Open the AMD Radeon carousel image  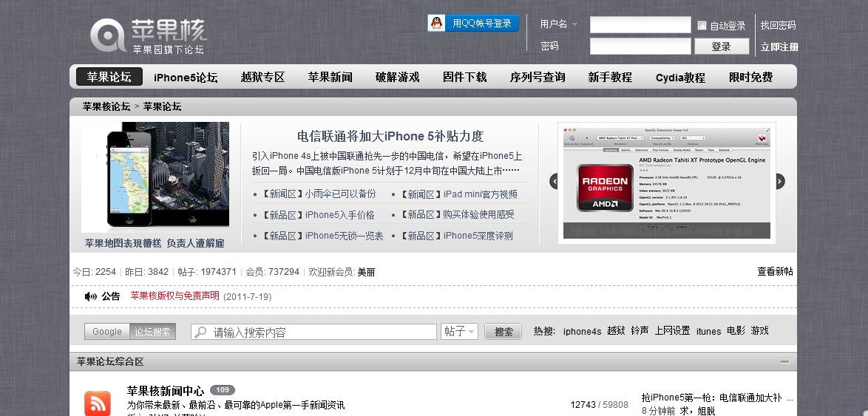[666, 183]
